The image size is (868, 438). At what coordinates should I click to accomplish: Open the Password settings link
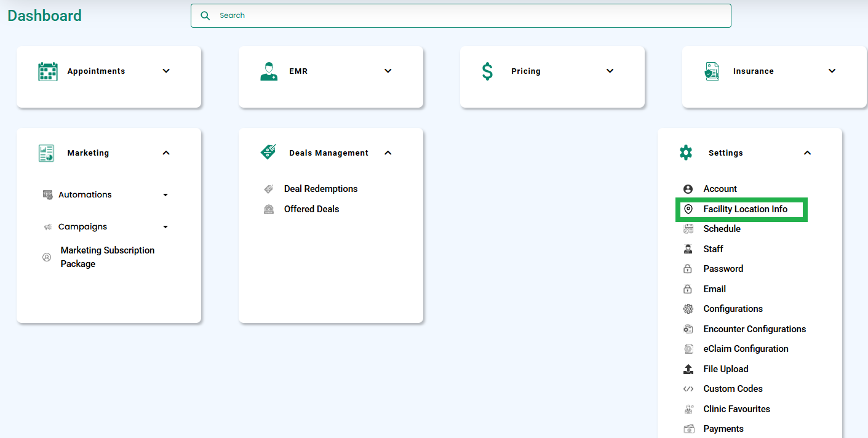coord(723,269)
